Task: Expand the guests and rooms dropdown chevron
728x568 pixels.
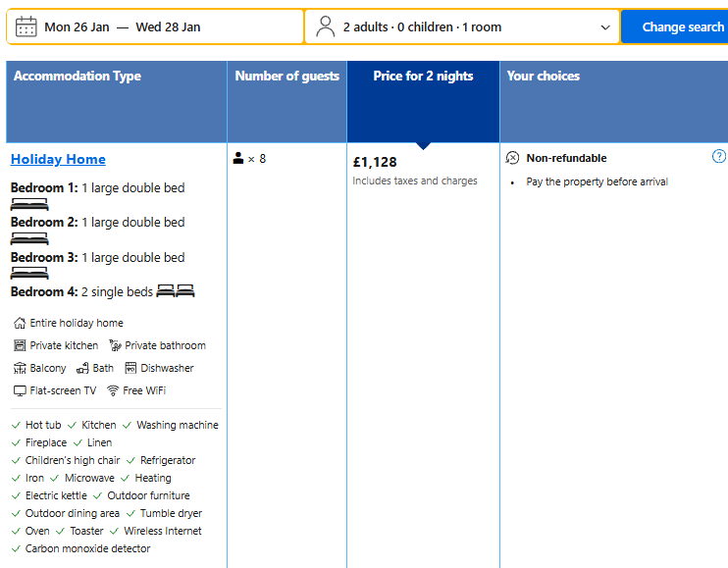Action: [605, 27]
